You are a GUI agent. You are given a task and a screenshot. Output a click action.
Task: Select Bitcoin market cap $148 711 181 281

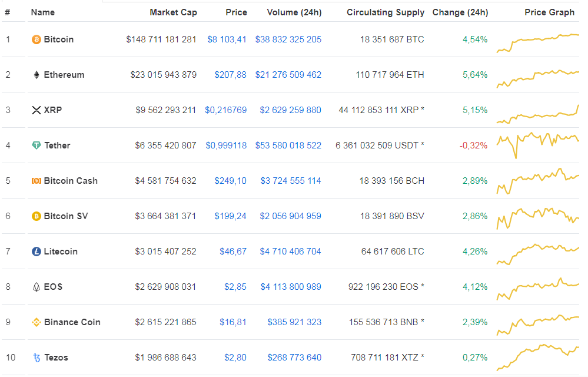point(161,39)
